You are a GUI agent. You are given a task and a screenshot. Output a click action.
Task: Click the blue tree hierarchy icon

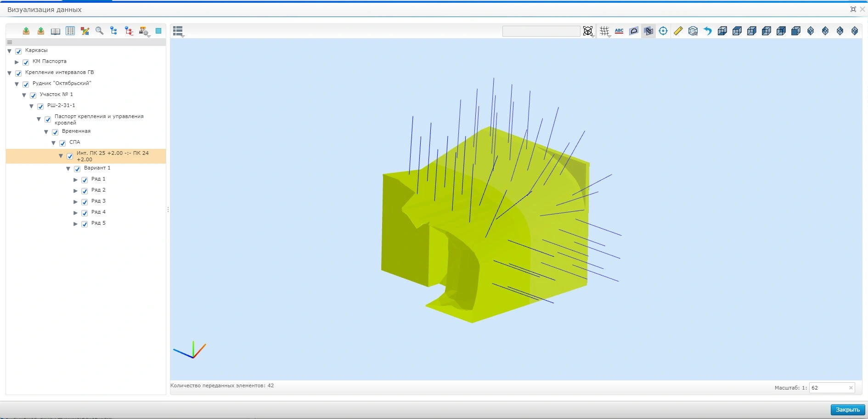tap(114, 31)
